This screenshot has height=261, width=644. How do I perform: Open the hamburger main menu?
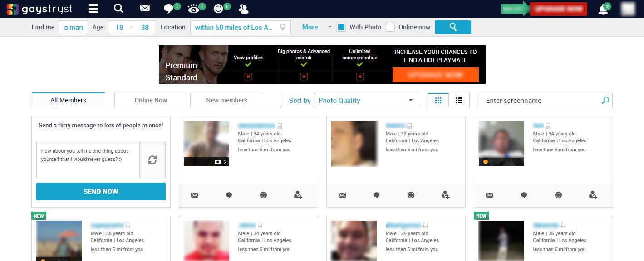coord(93,9)
